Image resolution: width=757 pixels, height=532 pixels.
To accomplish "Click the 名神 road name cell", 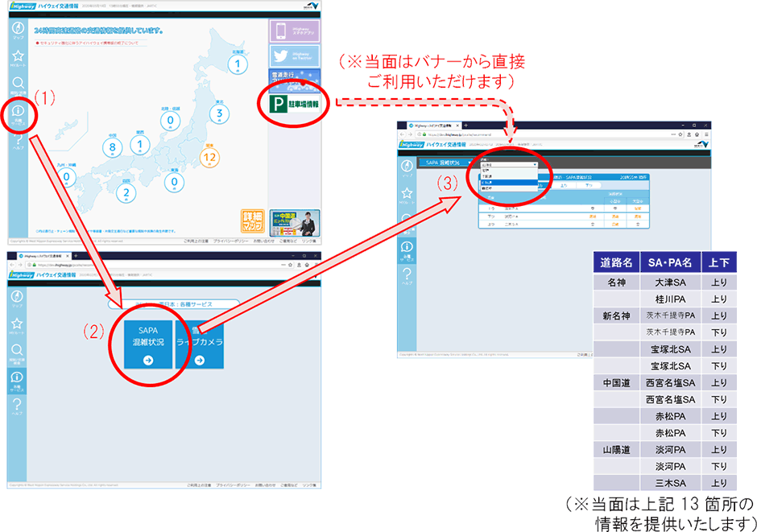I will point(617,282).
